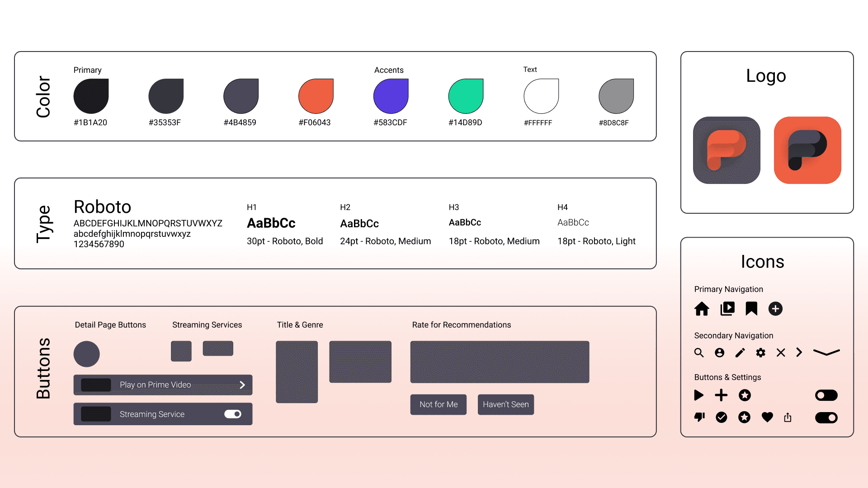Click the search icon in Secondary Navigation
Image resolution: width=868 pixels, height=488 pixels.
pos(699,353)
